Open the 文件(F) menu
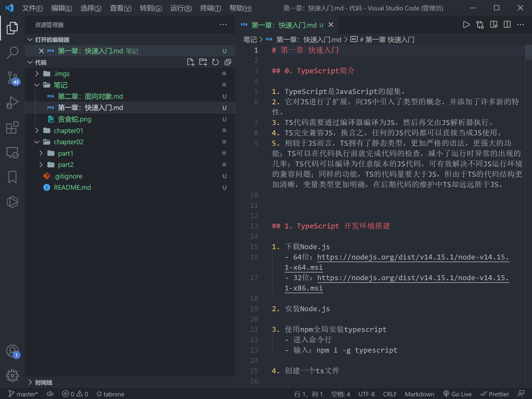This screenshot has height=399, width=532. point(33,8)
